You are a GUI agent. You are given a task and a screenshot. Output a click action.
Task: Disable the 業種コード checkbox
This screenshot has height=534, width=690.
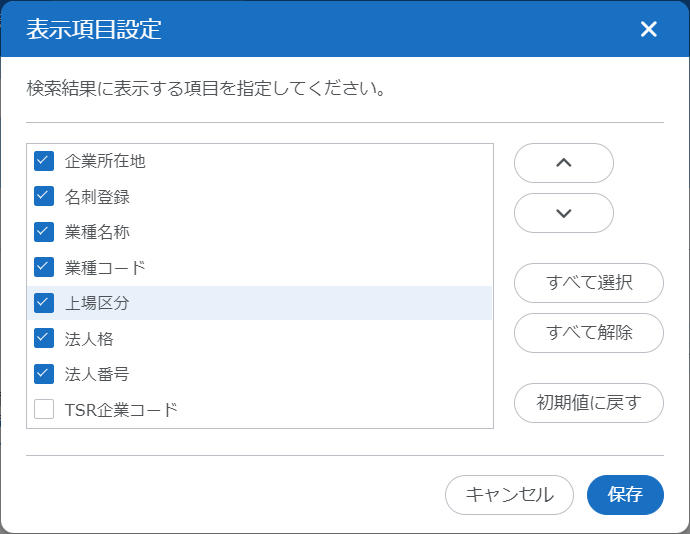[44, 267]
